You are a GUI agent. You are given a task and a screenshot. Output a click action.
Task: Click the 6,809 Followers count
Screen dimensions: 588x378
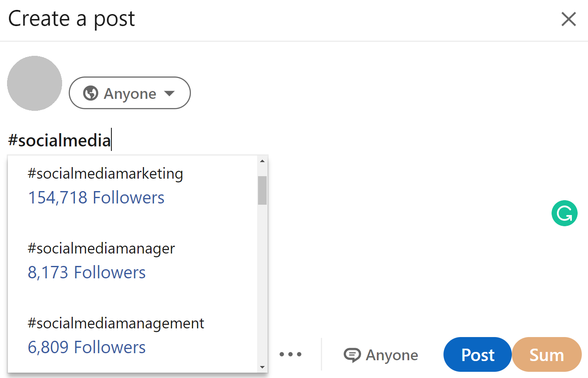pos(87,347)
